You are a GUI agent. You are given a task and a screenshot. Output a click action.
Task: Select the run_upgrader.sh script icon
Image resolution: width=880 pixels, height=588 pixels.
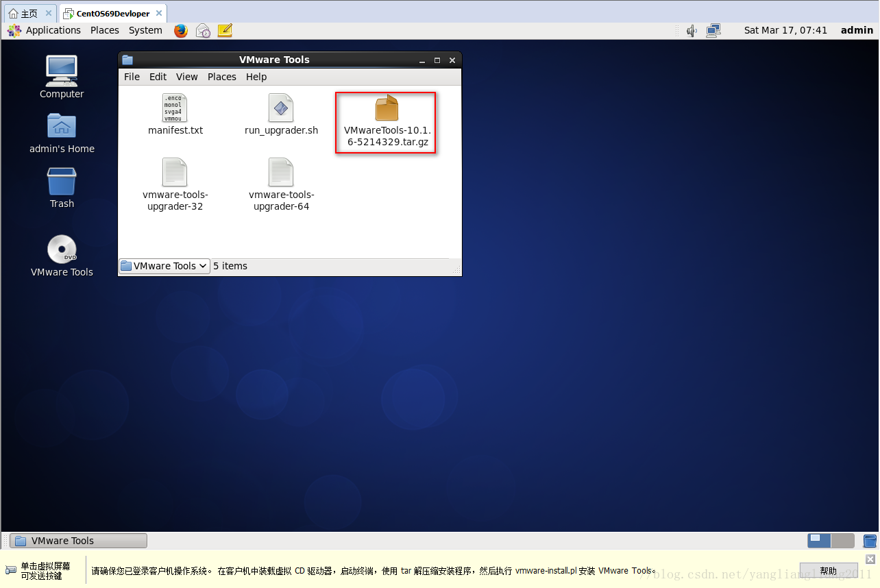281,108
